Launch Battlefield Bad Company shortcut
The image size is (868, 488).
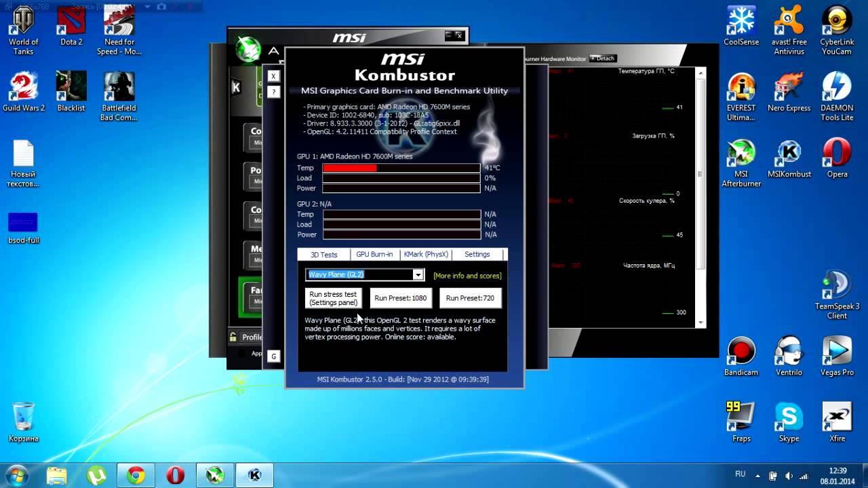tap(119, 96)
